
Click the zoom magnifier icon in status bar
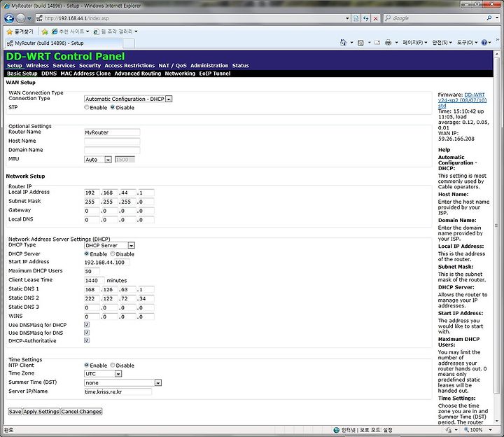tap(465, 430)
